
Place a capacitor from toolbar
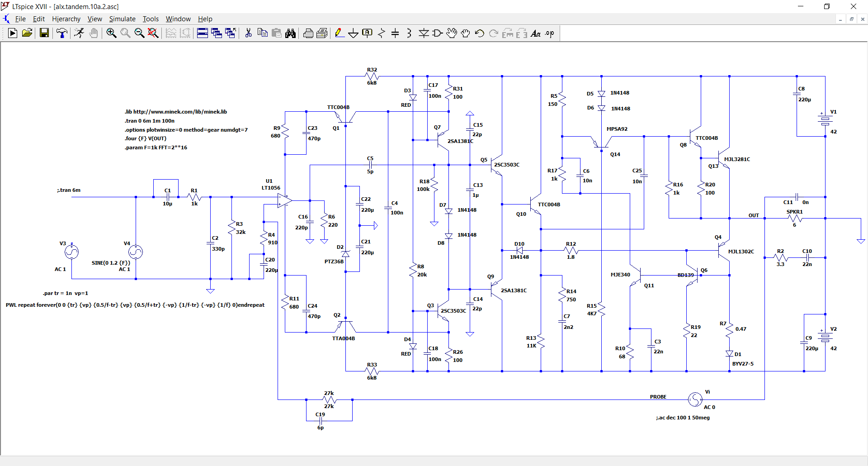click(395, 33)
